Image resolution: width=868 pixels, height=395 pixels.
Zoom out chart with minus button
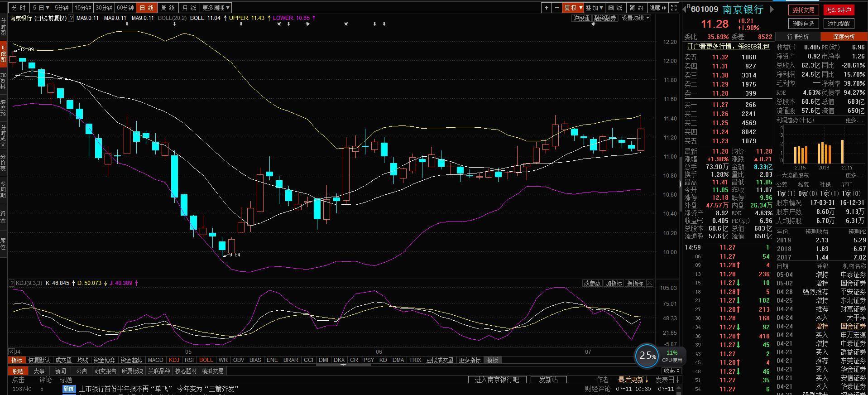(x=557, y=8)
